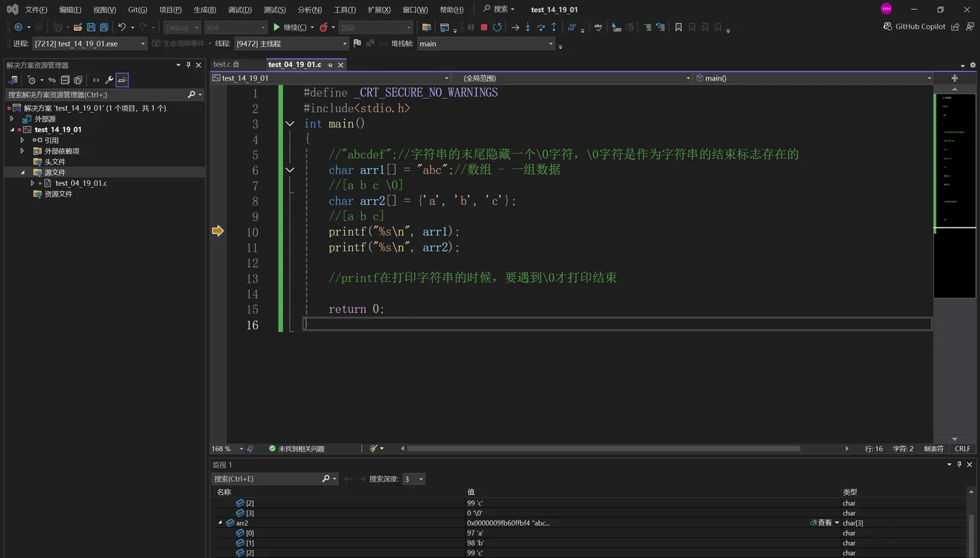Open the GitHub Copilot button

(915, 27)
